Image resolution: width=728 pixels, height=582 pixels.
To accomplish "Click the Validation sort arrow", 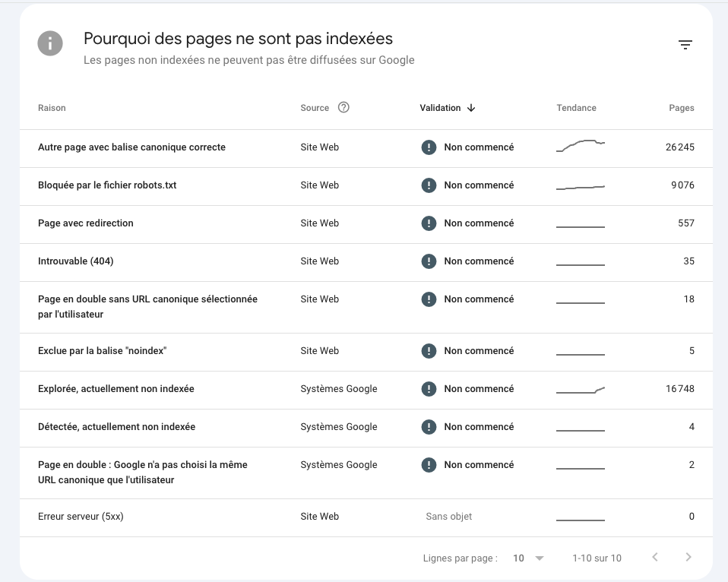I will click(471, 108).
